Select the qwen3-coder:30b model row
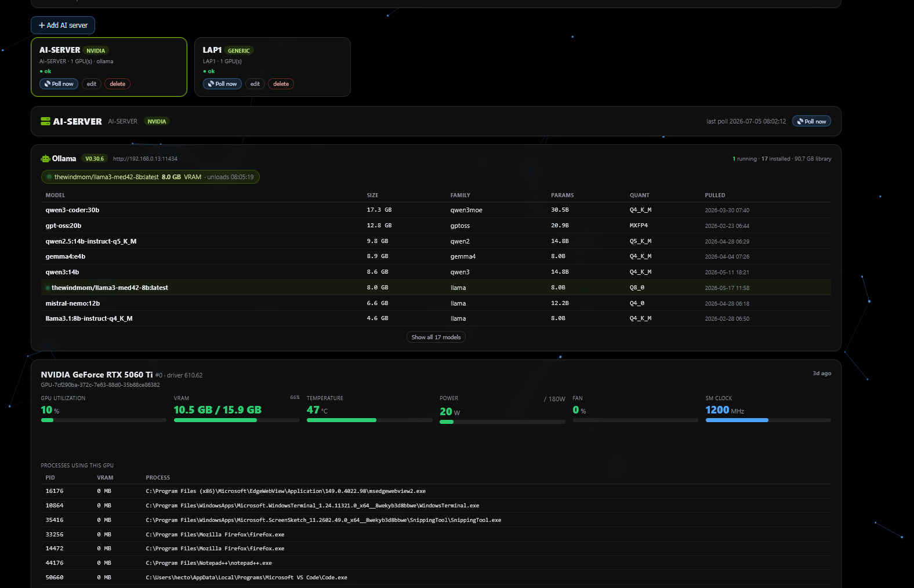 point(436,210)
